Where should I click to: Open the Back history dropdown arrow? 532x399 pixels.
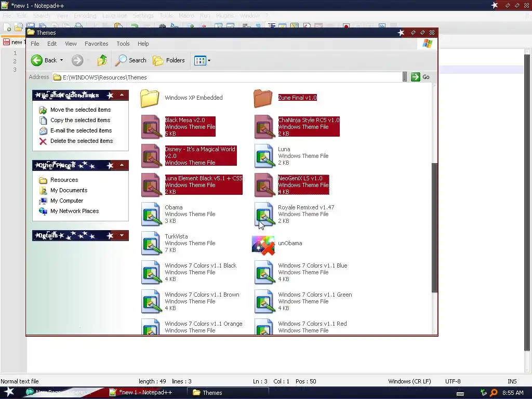point(61,60)
